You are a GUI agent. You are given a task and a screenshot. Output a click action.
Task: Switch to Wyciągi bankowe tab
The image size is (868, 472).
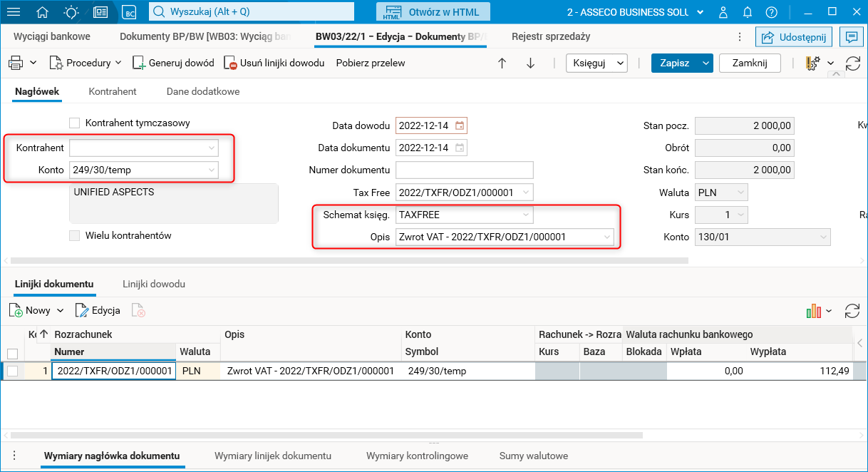click(52, 36)
